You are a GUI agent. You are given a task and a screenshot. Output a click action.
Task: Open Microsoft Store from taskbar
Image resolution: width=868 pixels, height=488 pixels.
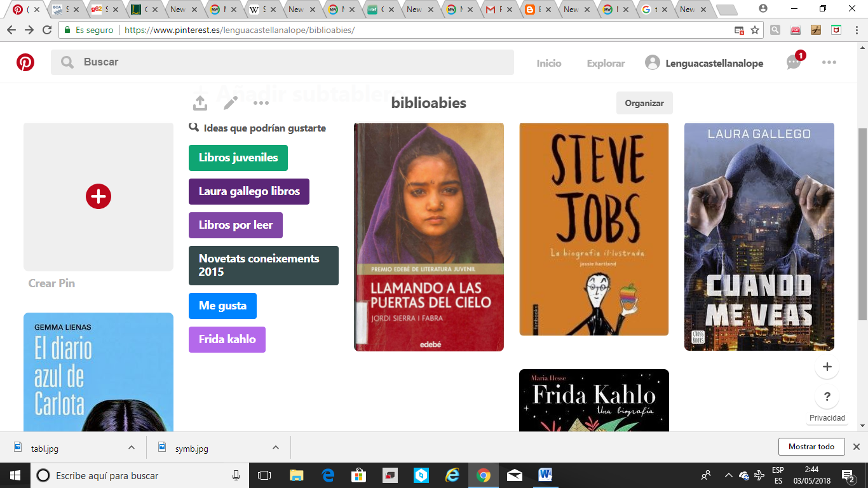359,475
